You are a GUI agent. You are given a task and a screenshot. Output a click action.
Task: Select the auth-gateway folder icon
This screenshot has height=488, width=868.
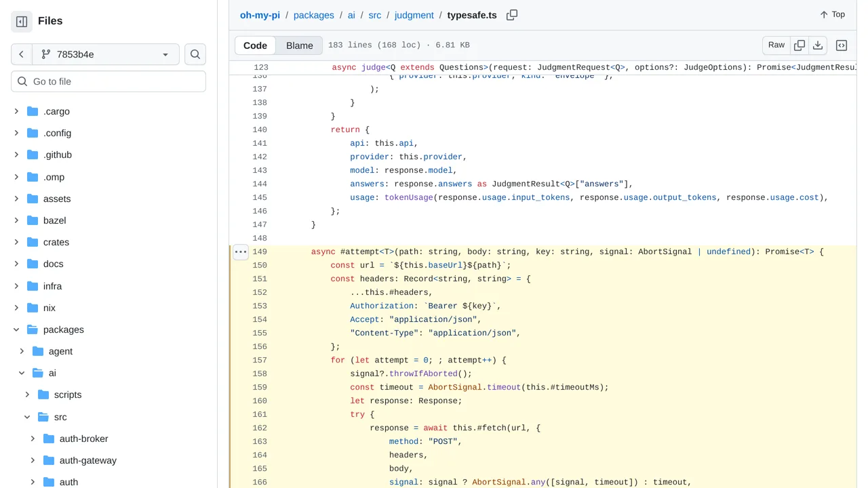click(x=49, y=460)
